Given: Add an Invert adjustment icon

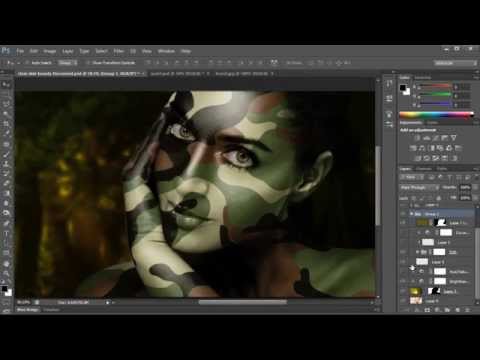Looking at the screenshot, I should (417, 158).
